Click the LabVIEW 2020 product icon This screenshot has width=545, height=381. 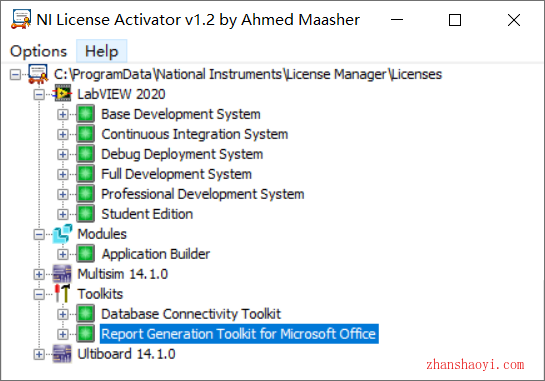click(x=62, y=94)
